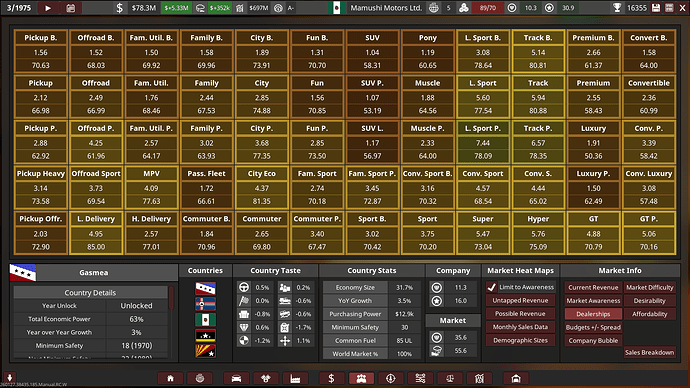Select the green-white-green country flag in Countries list
This screenshot has height=388, width=690.
(x=206, y=320)
